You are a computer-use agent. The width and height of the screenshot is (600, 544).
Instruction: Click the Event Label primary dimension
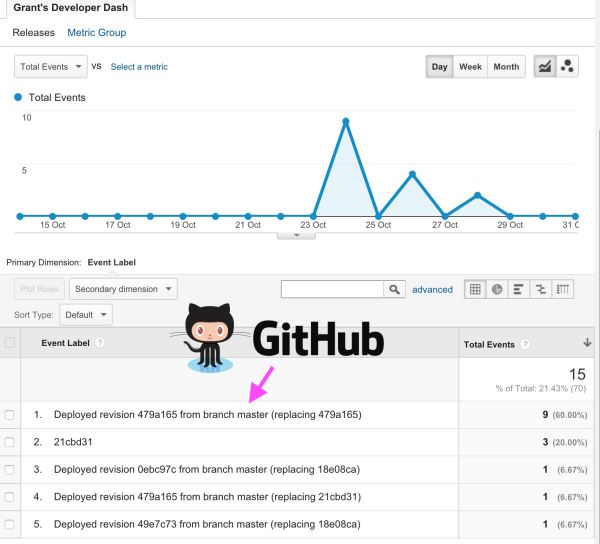[111, 262]
